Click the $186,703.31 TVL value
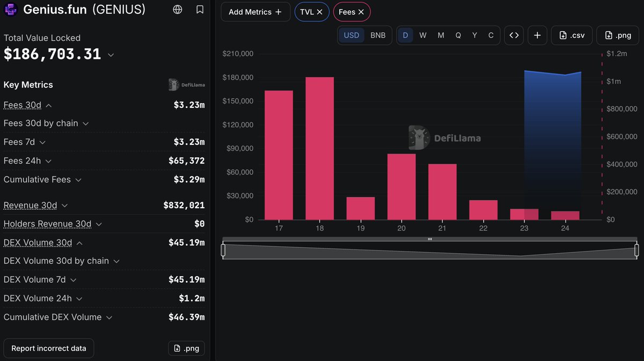 point(52,54)
